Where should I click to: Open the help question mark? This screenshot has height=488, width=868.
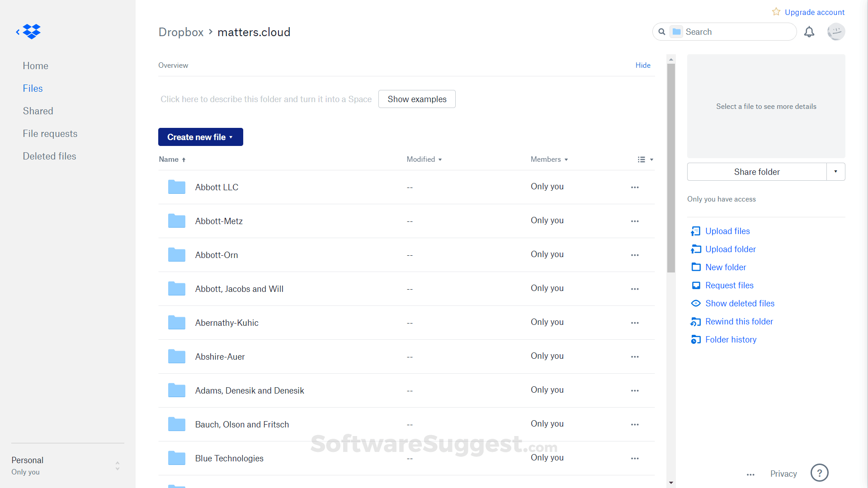click(x=819, y=473)
